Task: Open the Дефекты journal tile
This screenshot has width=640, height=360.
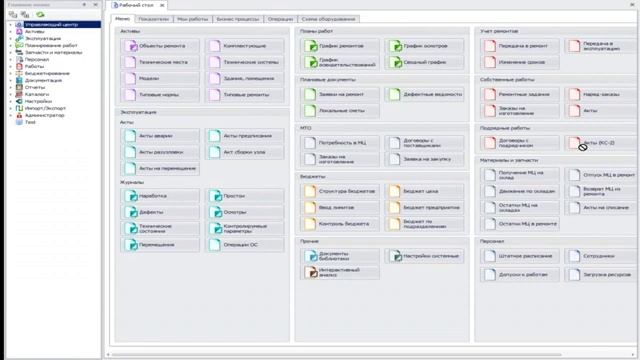Action: pyautogui.click(x=160, y=212)
